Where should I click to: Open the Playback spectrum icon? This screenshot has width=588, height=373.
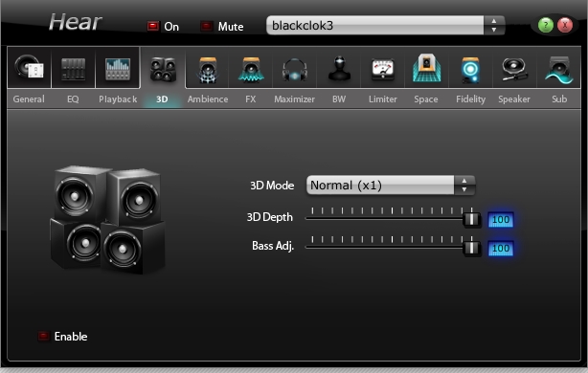(118, 69)
